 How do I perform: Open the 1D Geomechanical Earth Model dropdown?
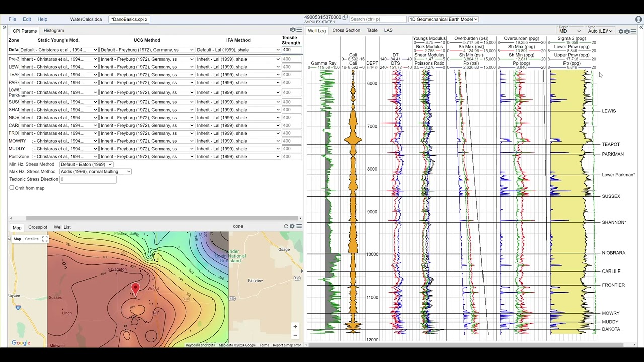tap(443, 19)
